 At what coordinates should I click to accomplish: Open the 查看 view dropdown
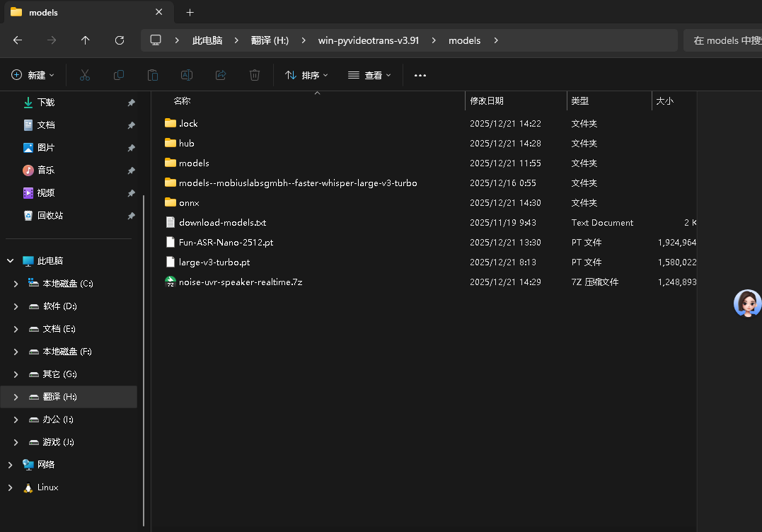click(369, 75)
